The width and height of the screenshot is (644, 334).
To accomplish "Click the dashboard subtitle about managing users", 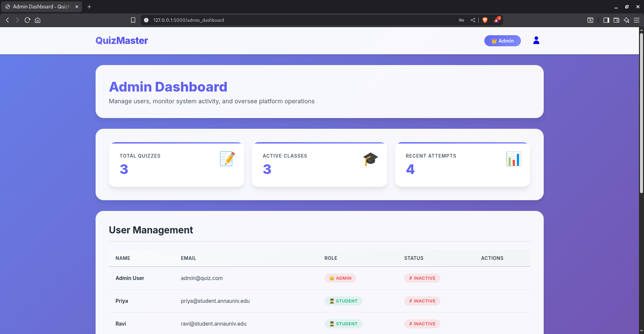I will (212, 101).
